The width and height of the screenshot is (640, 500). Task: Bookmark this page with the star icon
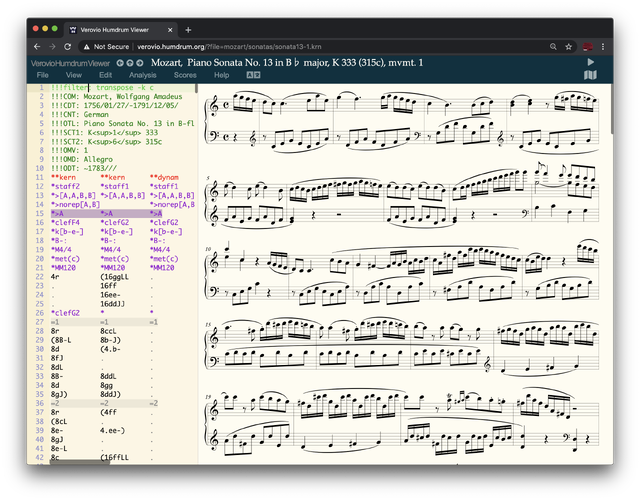tap(568, 46)
